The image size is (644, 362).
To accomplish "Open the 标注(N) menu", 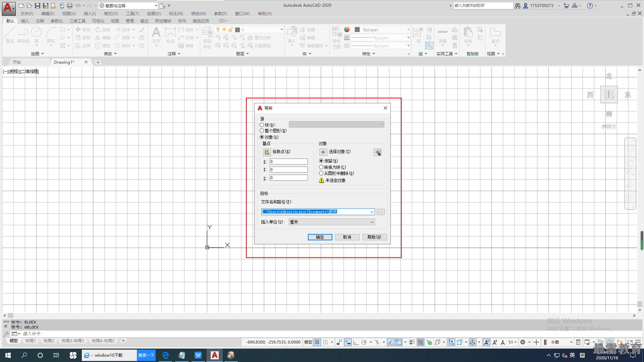I will tap(176, 14).
